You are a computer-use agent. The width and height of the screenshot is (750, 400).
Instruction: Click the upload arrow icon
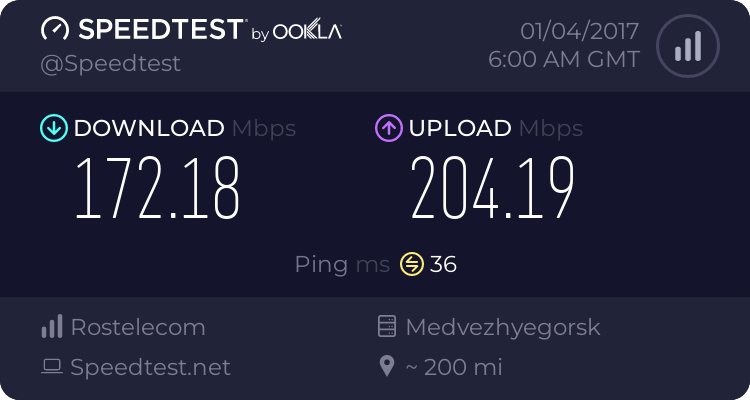point(388,128)
